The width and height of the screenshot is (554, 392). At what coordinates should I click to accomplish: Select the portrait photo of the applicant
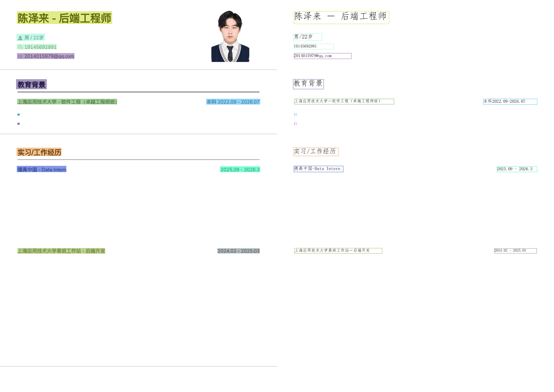click(x=230, y=36)
